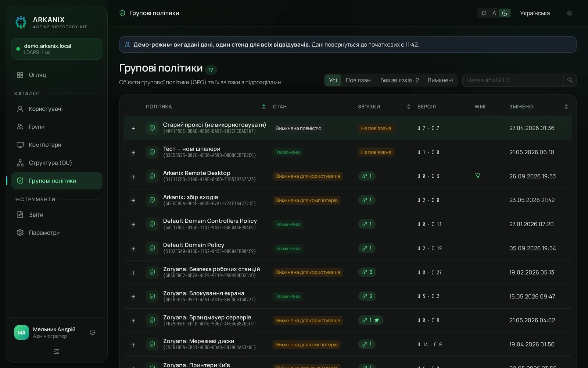The height and width of the screenshot is (368, 588).
Task: Open the Українська language selector
Action: [535, 13]
